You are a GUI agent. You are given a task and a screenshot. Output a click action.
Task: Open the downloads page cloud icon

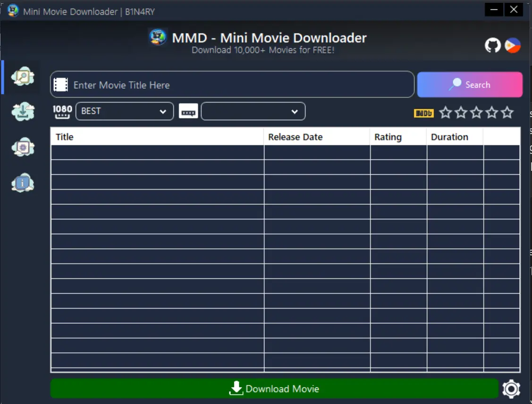[23, 111]
